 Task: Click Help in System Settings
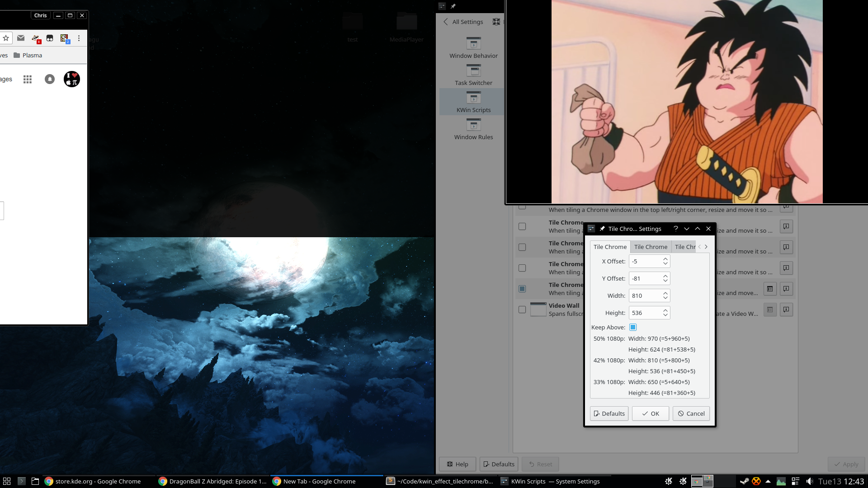tap(457, 464)
